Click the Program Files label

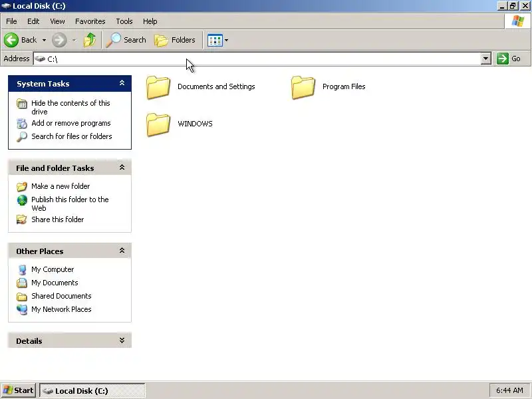344,86
